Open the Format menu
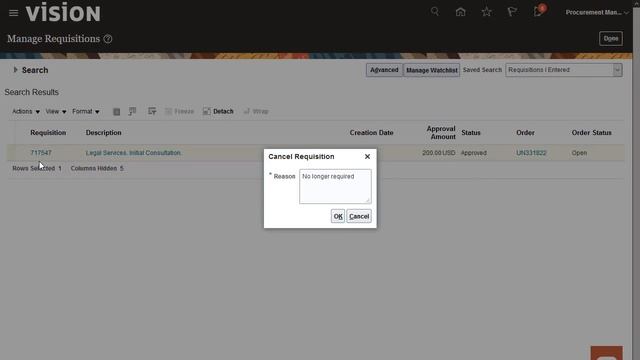 (86, 111)
